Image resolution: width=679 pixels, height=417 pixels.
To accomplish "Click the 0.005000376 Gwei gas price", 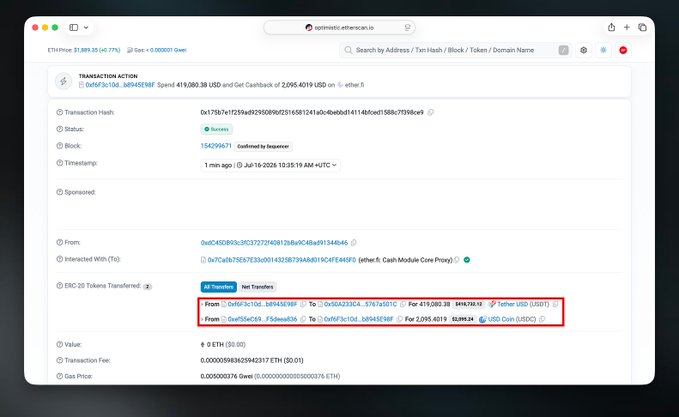I will [226, 376].
